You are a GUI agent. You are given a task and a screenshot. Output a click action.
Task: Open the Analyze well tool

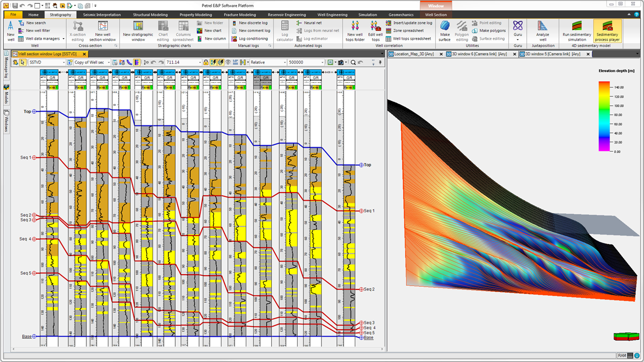(x=542, y=31)
